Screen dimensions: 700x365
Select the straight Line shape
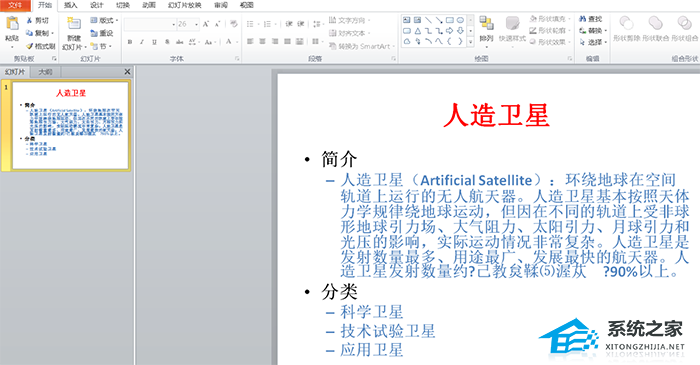click(x=429, y=20)
